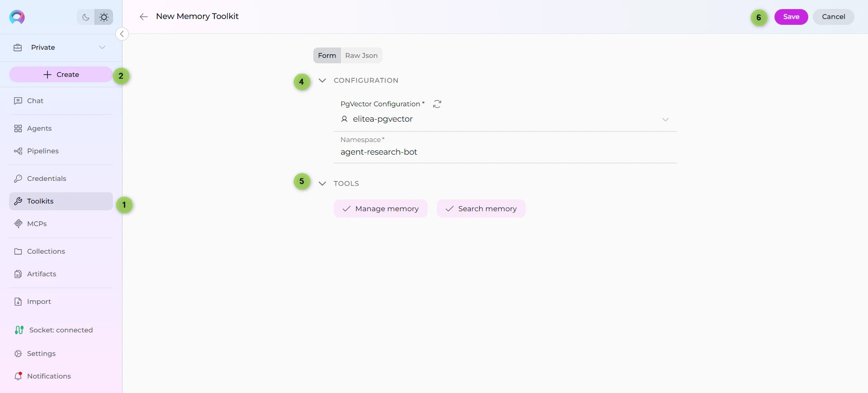Click the TOOLS section heading
Image resolution: width=868 pixels, height=393 pixels.
(346, 184)
